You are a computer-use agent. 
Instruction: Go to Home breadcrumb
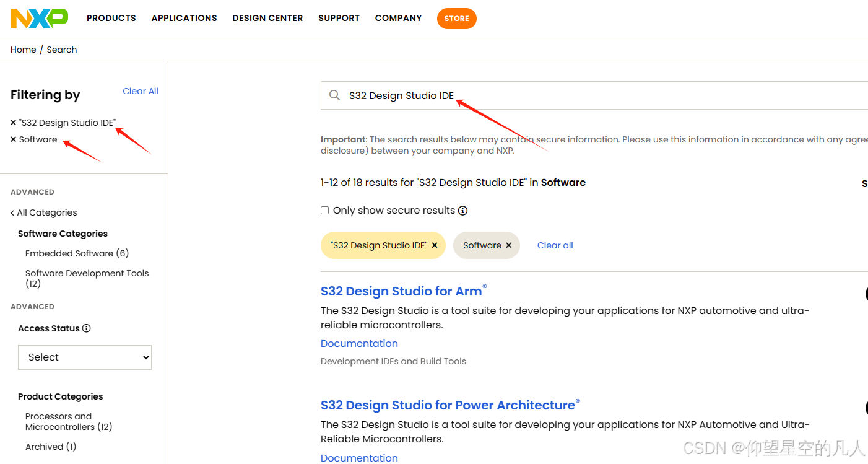coord(24,50)
